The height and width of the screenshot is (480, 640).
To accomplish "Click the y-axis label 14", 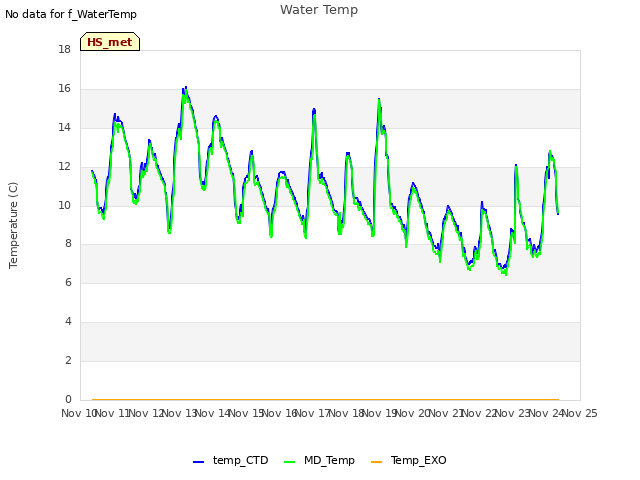I will [64, 128].
